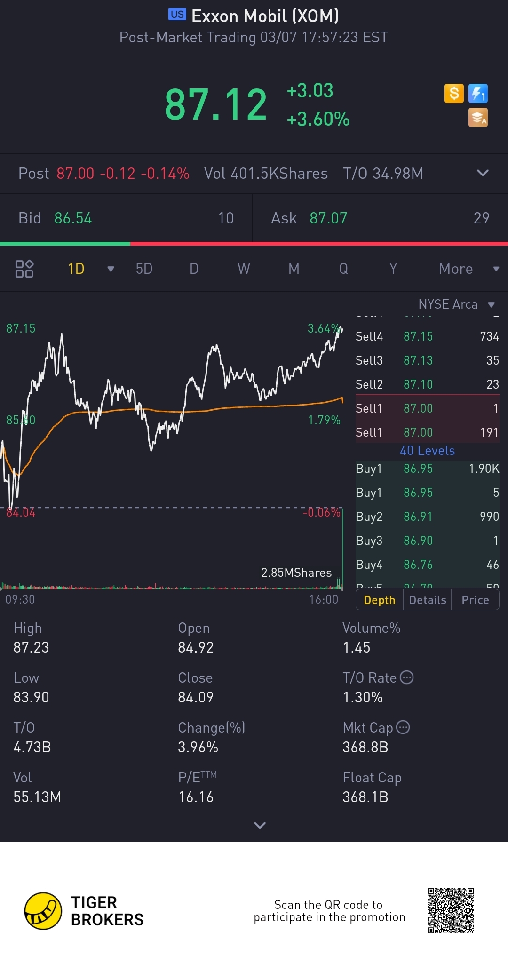
Task: Tap the T/O Rate info icon
Action: (x=407, y=677)
